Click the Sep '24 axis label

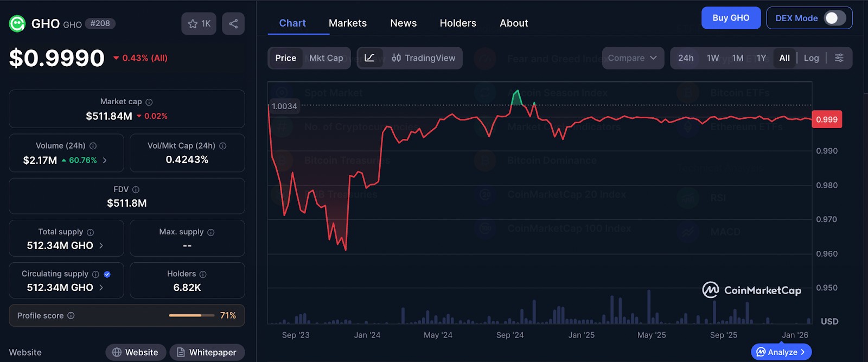click(510, 335)
